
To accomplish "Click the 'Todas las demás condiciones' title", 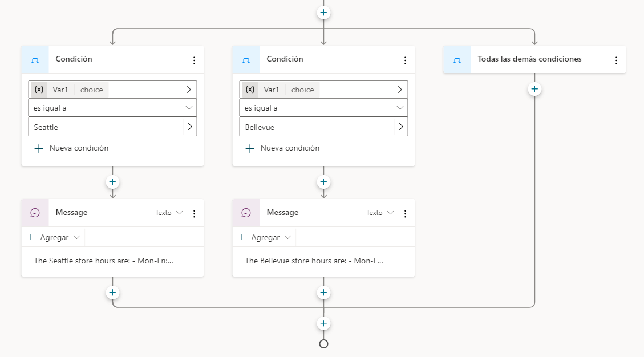I will pyautogui.click(x=529, y=59).
